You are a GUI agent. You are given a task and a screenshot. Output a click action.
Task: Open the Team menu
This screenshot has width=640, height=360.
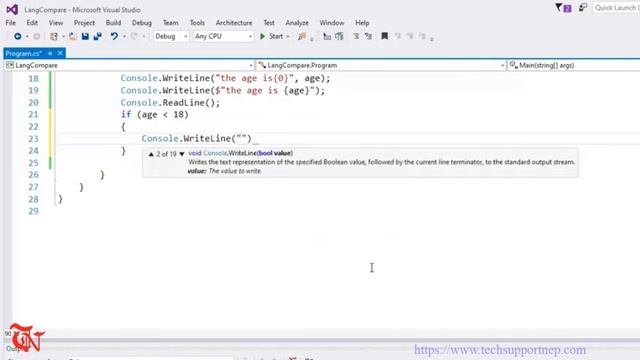pyautogui.click(x=171, y=23)
